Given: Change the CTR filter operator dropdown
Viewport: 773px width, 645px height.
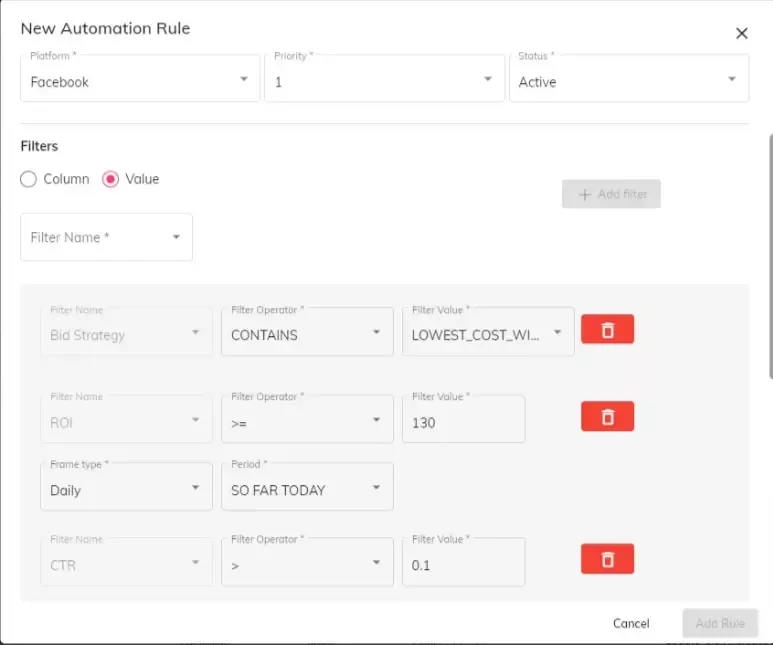Looking at the screenshot, I should coord(306,565).
